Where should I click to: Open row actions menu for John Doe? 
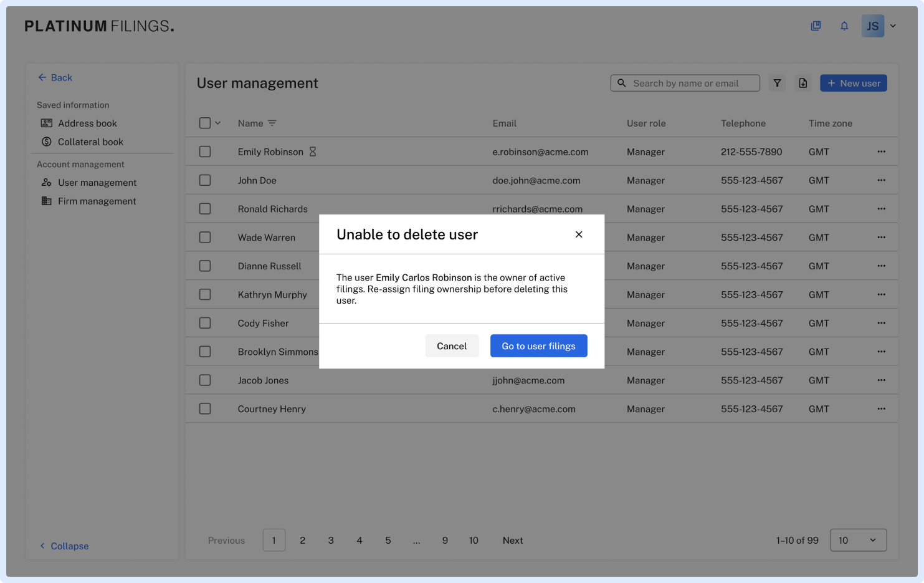coord(881,180)
